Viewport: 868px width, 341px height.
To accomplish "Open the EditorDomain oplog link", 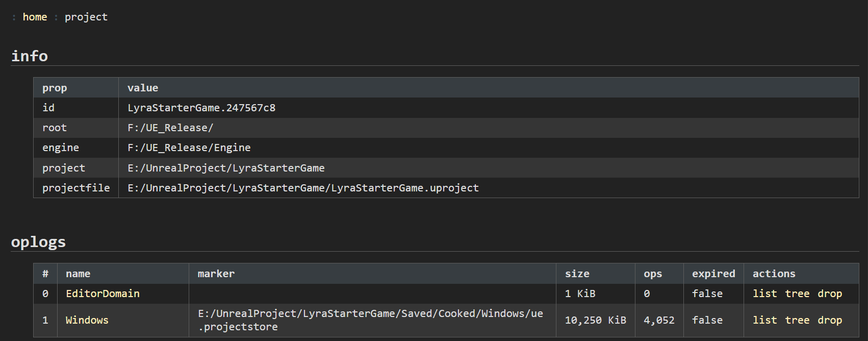I will [x=103, y=294].
